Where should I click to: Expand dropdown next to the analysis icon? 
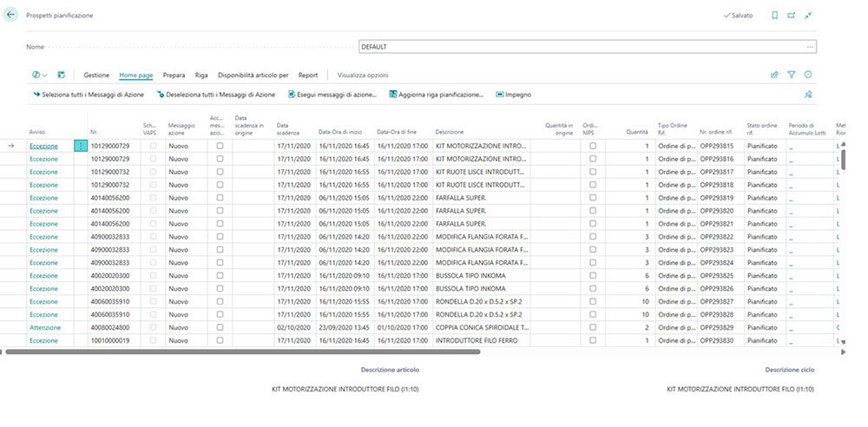click(x=44, y=75)
